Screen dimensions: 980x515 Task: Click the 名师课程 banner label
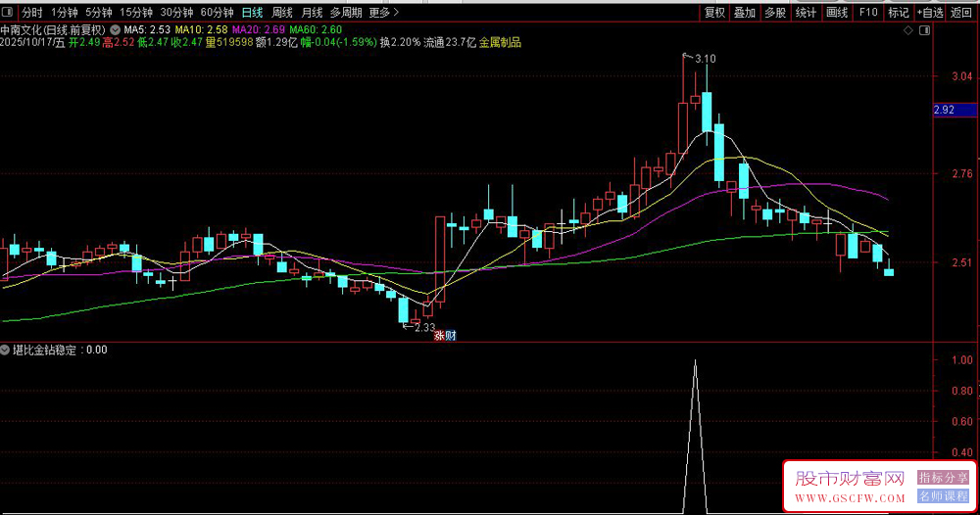click(943, 496)
